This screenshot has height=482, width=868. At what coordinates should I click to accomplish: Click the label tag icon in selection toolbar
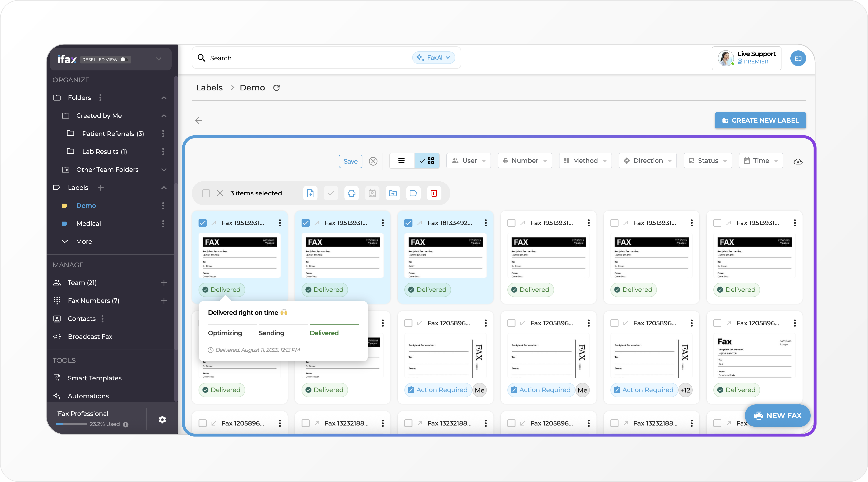tap(413, 193)
